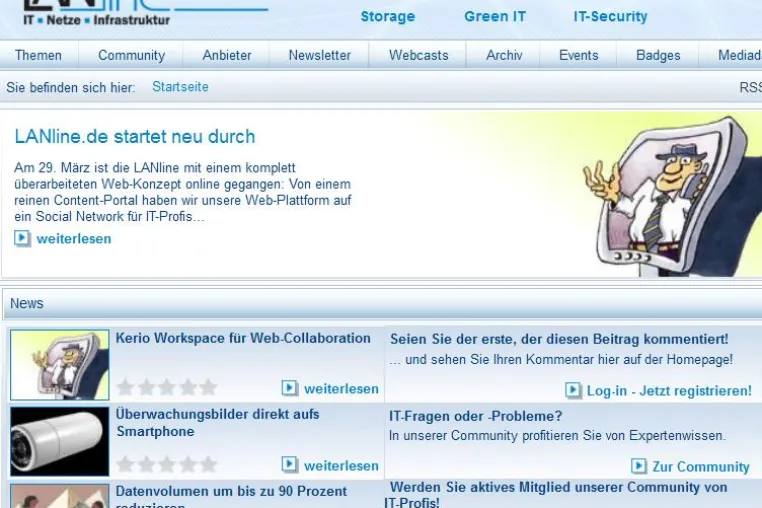The height and width of the screenshot is (508, 762).
Task: Open the Themen menu
Action: pos(38,55)
